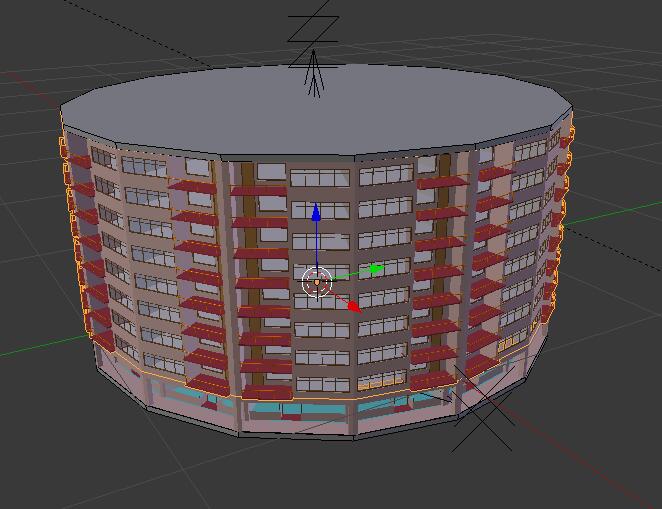Image resolution: width=662 pixels, height=509 pixels.
Task: Select the building's flat gray roof
Action: click(x=317, y=111)
